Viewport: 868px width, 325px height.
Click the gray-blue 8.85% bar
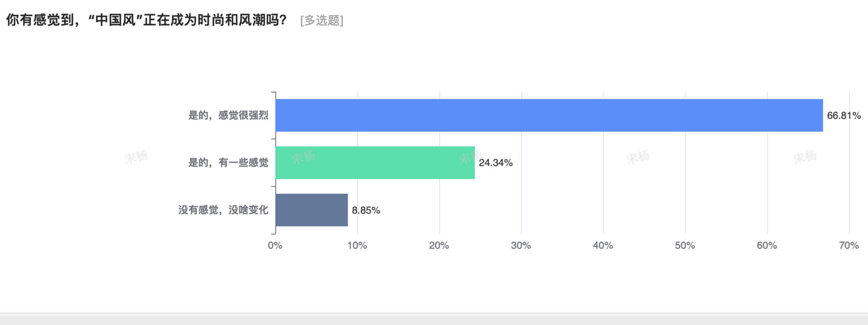point(312,210)
